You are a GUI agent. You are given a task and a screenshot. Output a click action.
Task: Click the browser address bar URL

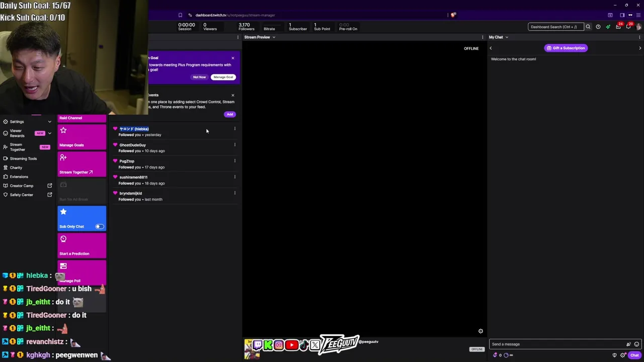235,15
